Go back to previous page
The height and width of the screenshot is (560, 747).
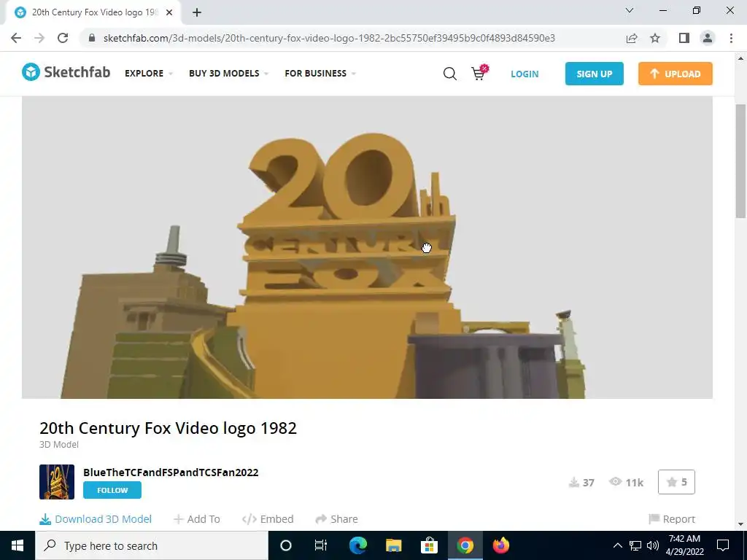pos(16,38)
